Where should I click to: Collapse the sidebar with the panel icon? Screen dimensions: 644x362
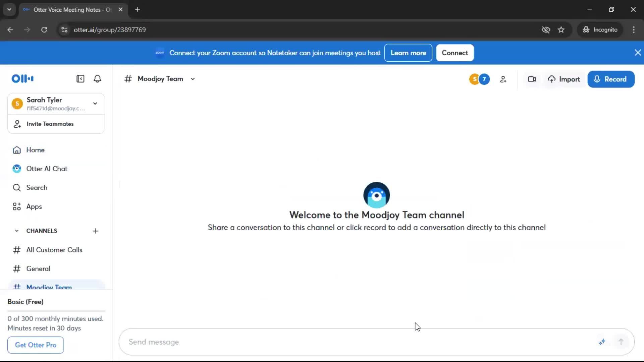80,79
